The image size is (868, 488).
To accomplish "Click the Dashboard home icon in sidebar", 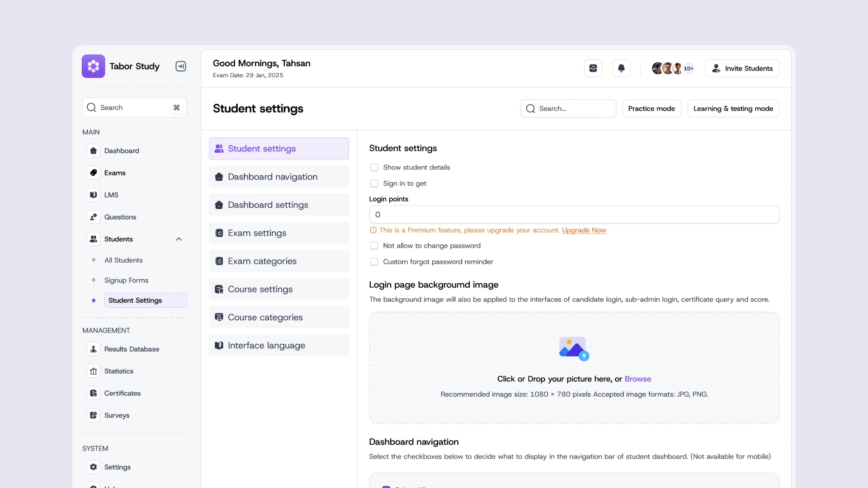I will (x=94, y=150).
